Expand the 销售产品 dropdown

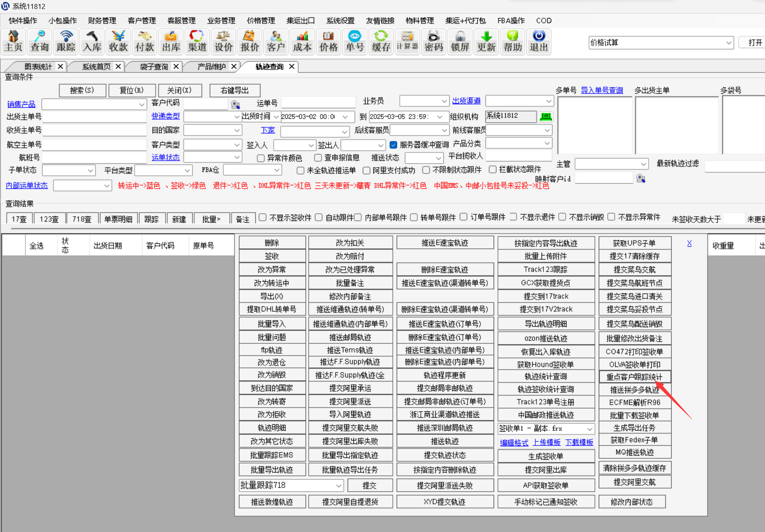(141, 104)
